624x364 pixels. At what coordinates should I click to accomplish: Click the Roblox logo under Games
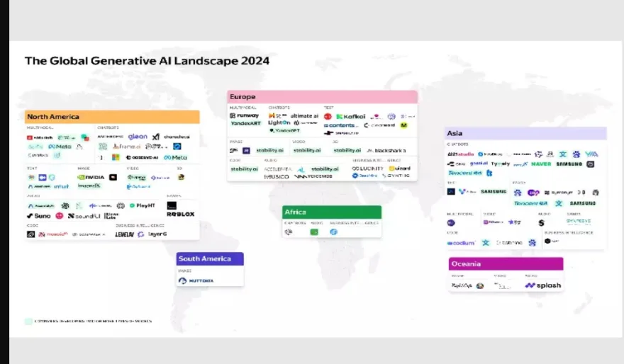(x=180, y=214)
